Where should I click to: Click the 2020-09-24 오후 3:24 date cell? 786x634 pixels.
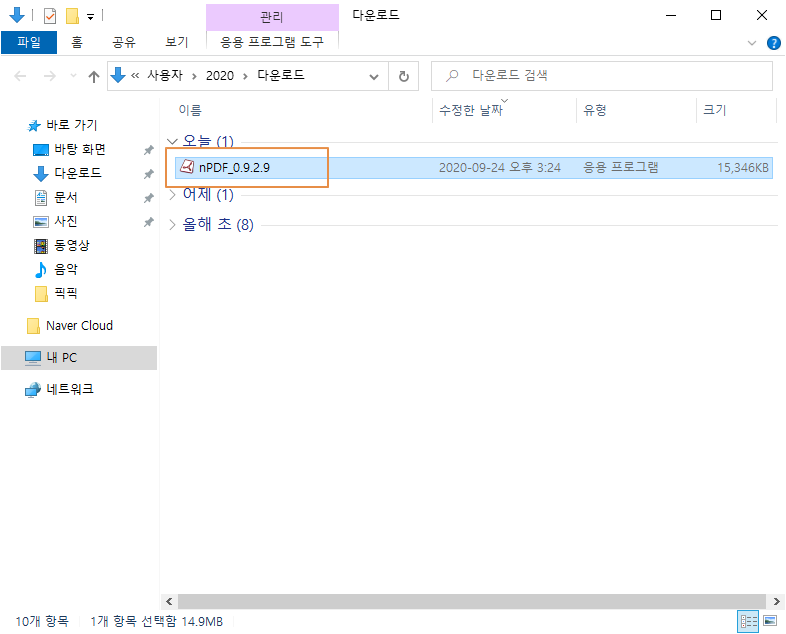click(500, 167)
